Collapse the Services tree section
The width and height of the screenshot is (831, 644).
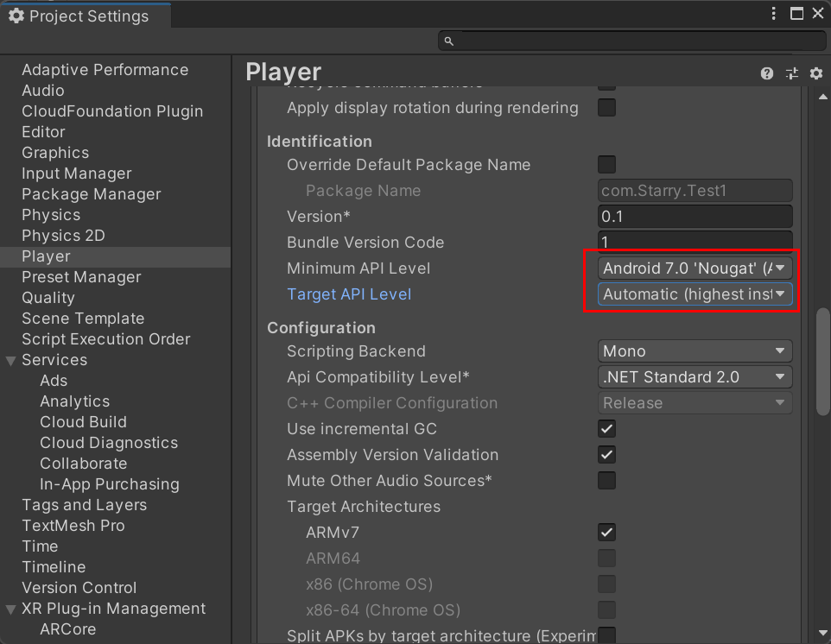point(10,360)
